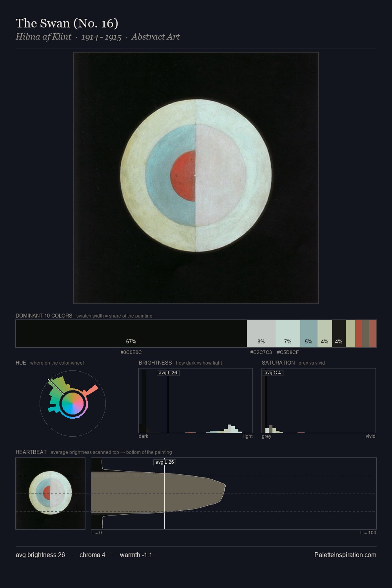Select the light grey 8% swatch
This screenshot has height=588, width=392.
click(261, 334)
